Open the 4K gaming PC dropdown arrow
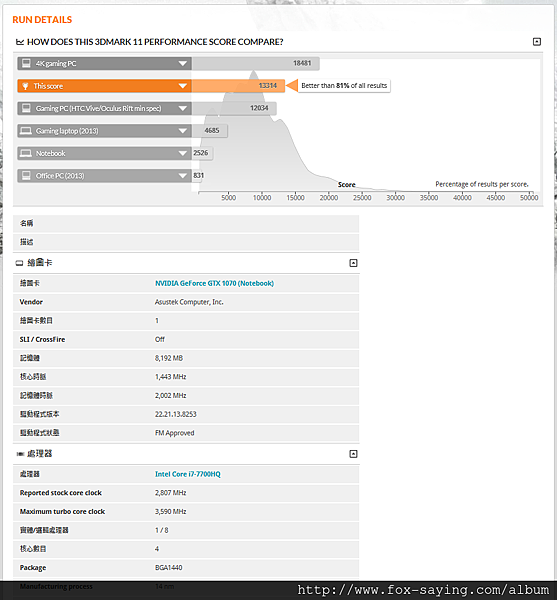 coord(183,64)
